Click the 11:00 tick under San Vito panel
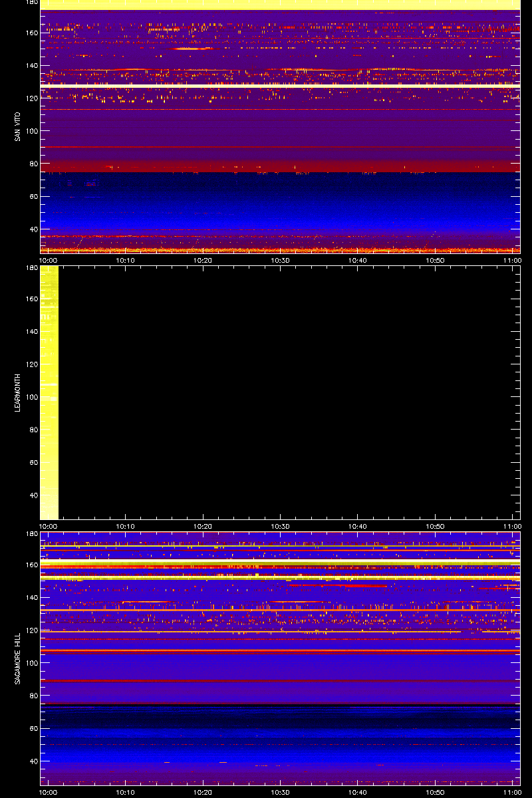 pyautogui.click(x=512, y=260)
